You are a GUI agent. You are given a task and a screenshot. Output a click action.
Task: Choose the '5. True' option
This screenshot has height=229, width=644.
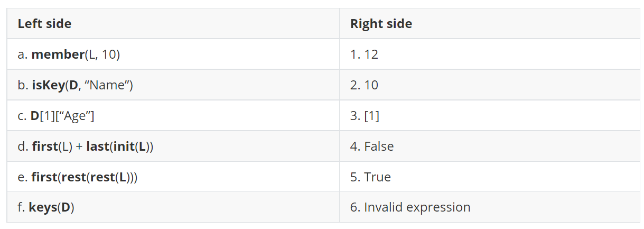(x=370, y=177)
